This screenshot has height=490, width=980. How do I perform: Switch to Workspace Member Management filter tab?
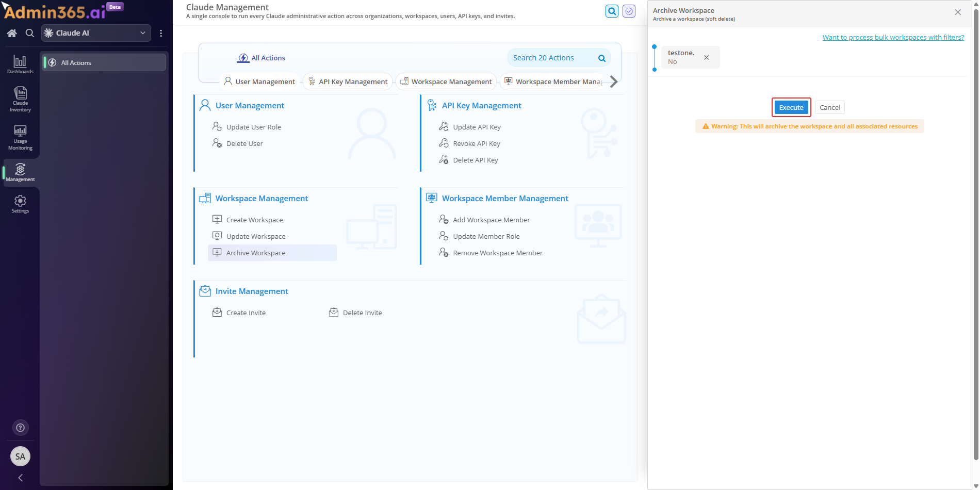coord(553,81)
